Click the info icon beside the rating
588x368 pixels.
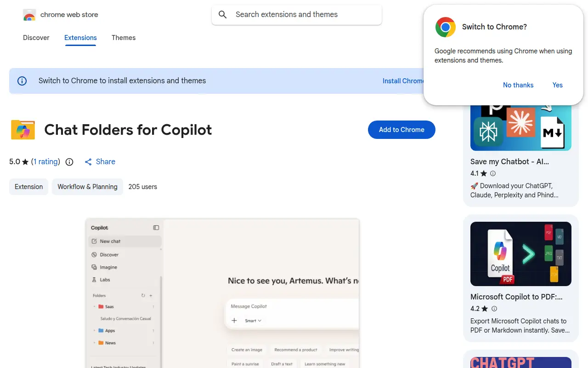tap(69, 162)
